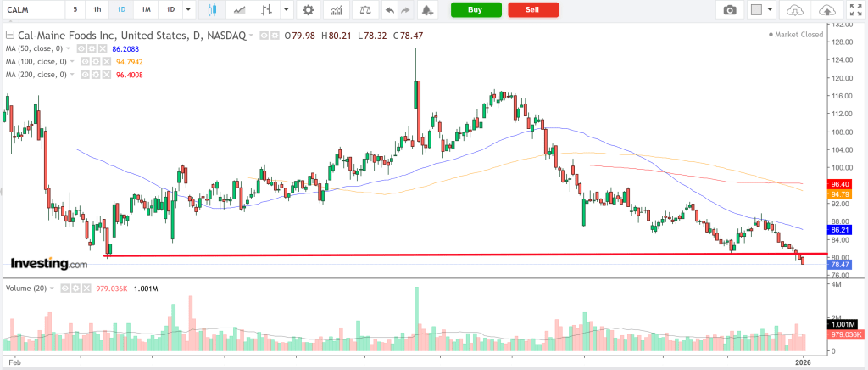Select the candlestick chart style icon
868x370 pixels.
click(x=212, y=10)
